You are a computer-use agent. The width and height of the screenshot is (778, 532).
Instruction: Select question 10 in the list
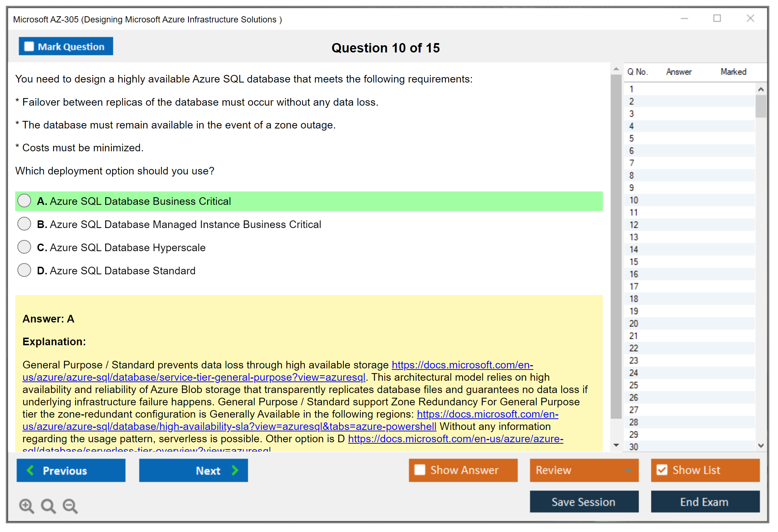pyautogui.click(x=634, y=200)
